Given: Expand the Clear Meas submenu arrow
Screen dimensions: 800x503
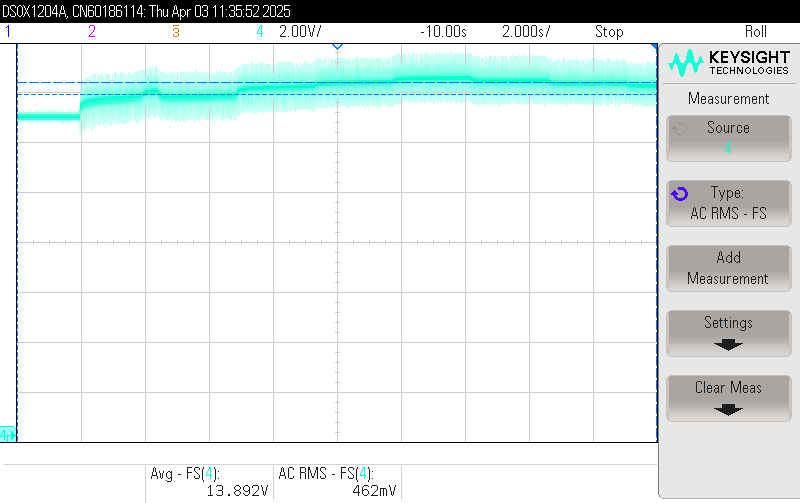Looking at the screenshot, I should pos(728,410).
